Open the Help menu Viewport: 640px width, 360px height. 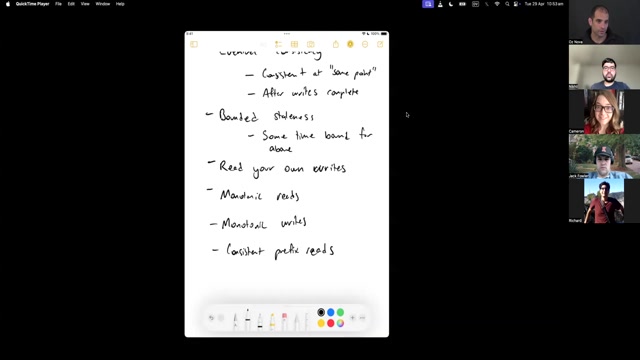(120, 4)
